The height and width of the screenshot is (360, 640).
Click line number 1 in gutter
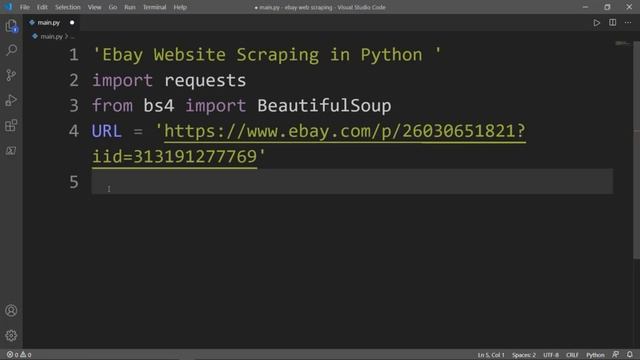(x=73, y=55)
